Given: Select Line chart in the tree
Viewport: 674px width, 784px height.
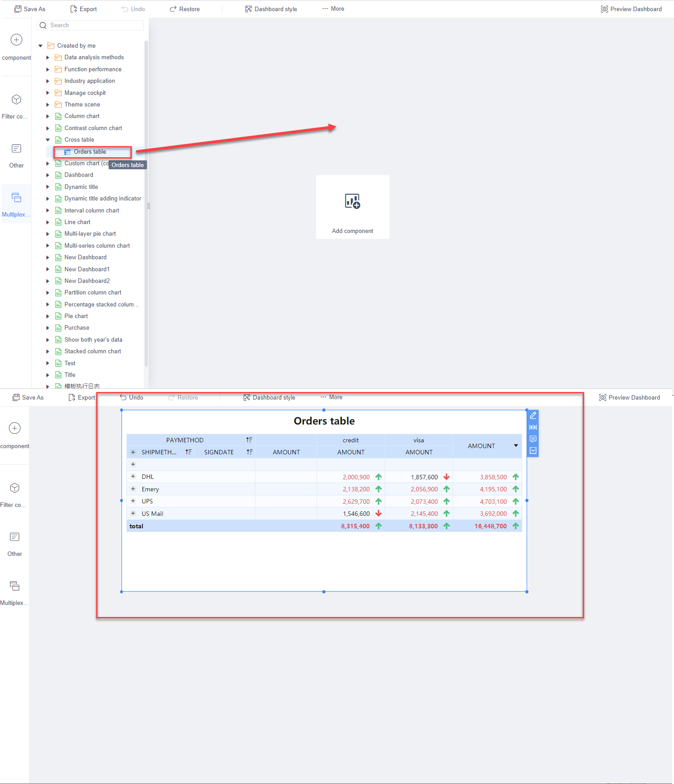Looking at the screenshot, I should tap(77, 222).
